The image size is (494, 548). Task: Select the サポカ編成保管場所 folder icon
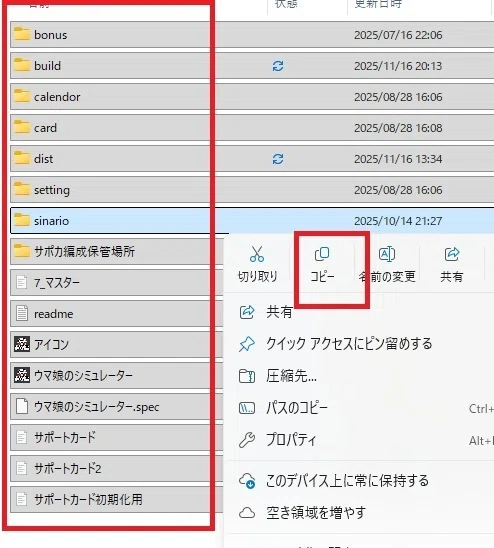(22, 251)
